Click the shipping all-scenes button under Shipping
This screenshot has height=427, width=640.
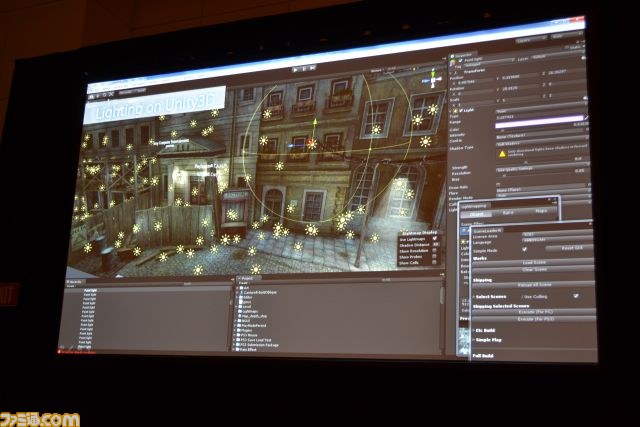tap(533, 285)
